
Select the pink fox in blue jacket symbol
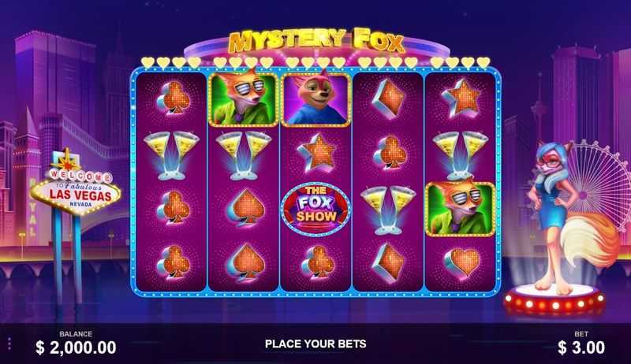[316, 99]
